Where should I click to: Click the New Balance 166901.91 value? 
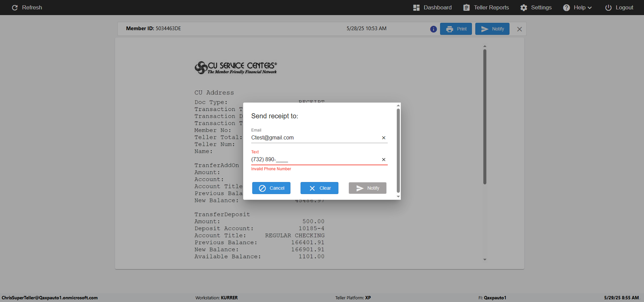click(308, 250)
